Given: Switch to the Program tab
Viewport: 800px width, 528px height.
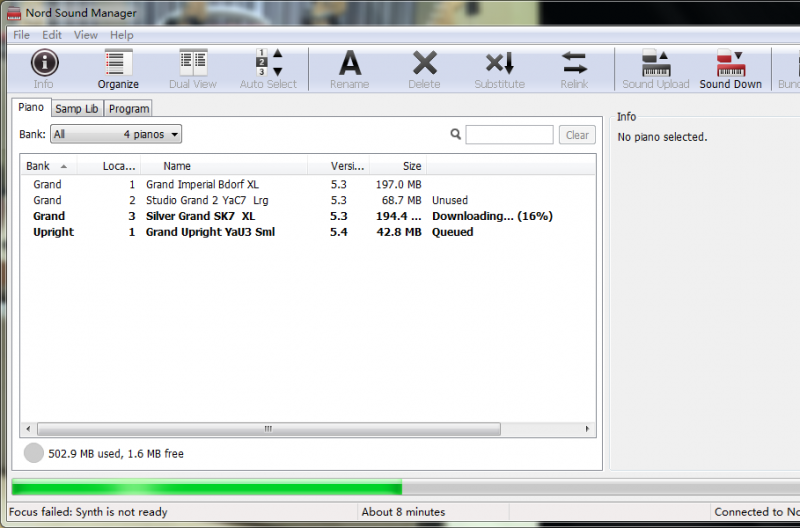Looking at the screenshot, I should coord(129,109).
